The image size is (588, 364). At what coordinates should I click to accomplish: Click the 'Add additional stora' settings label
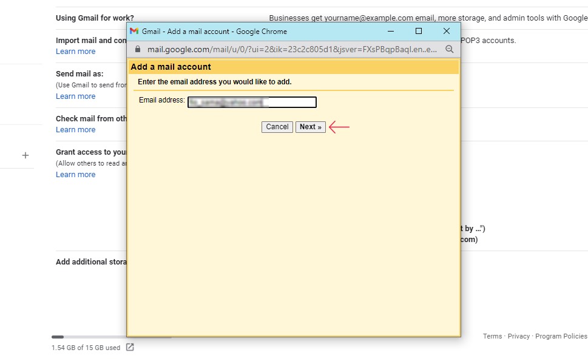(91, 262)
